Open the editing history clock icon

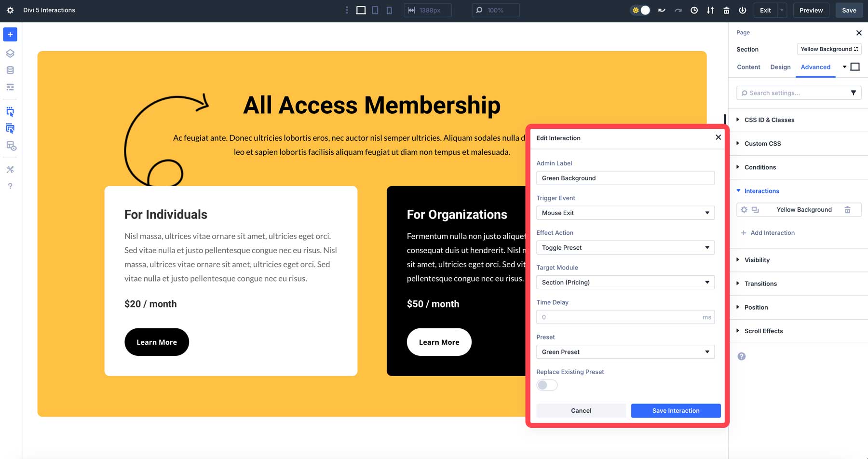click(694, 10)
